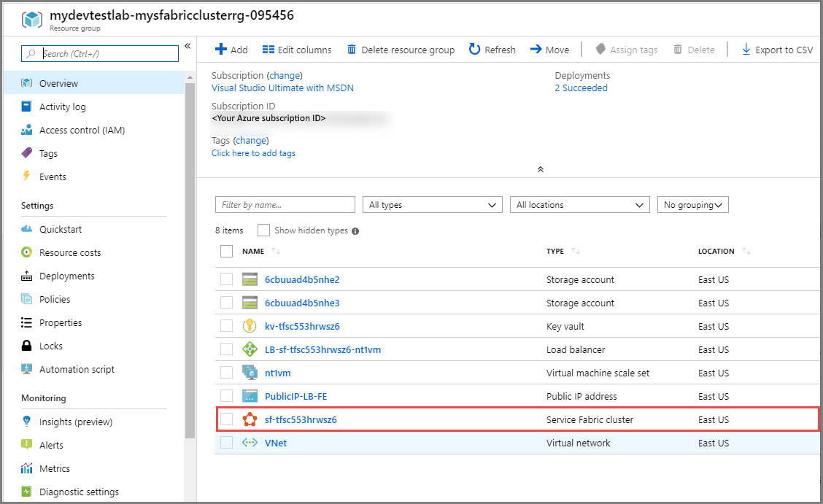Viewport: 823px width, 504px height.
Task: Click Delete resource group
Action: click(401, 50)
